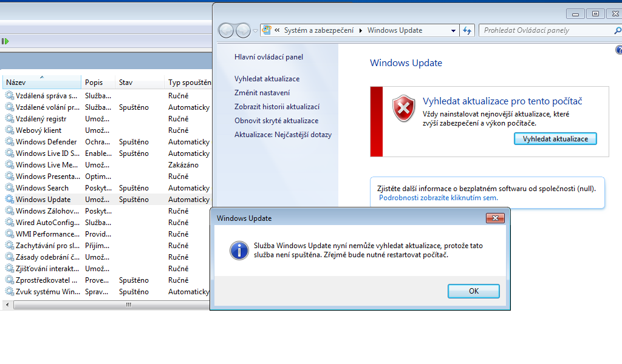
Task: Click the refresh icon beside the address bar
Action: tap(467, 30)
